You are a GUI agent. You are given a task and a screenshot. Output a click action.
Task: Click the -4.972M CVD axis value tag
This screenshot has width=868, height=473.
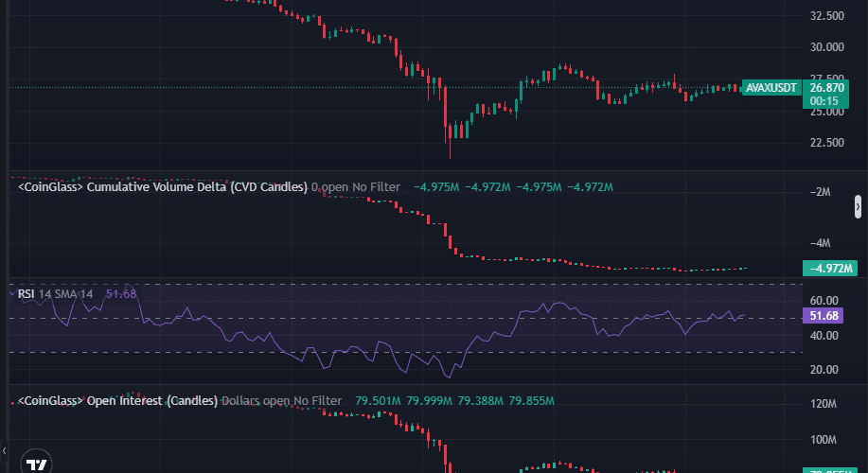pyautogui.click(x=828, y=269)
